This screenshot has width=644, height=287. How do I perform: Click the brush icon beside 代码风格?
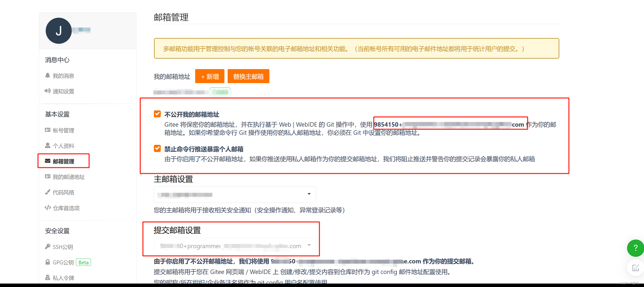pyautogui.click(x=47, y=192)
